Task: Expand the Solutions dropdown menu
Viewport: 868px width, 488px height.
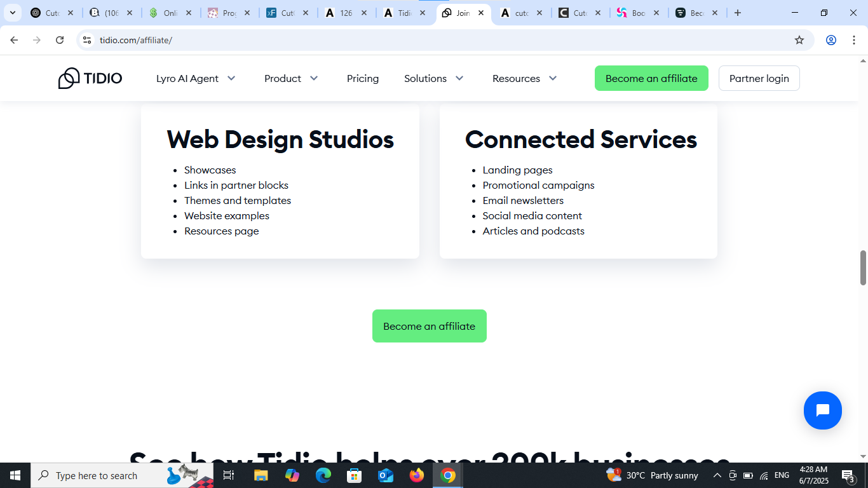Action: click(x=434, y=78)
